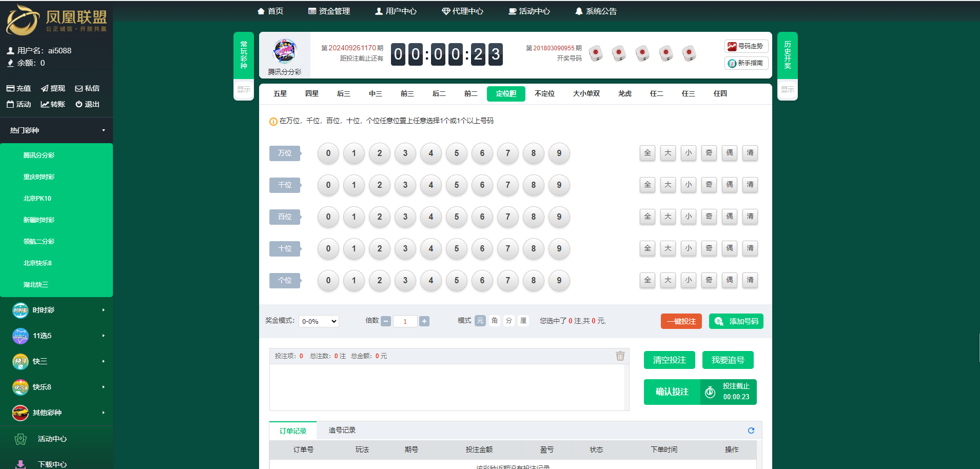Image resolution: width=980 pixels, height=469 pixels.
Task: Select 重庆时时彩 in sidebar
Action: tap(39, 177)
